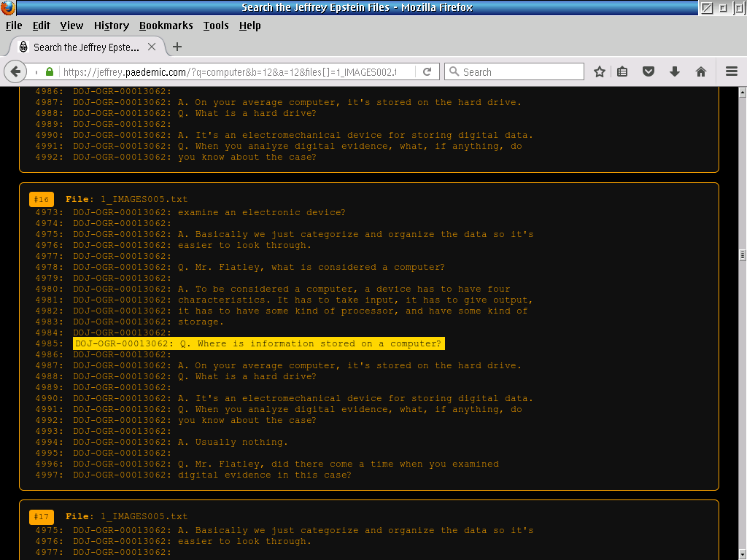Click the #16 result badge
Screen dimensions: 747x560
pos(41,200)
